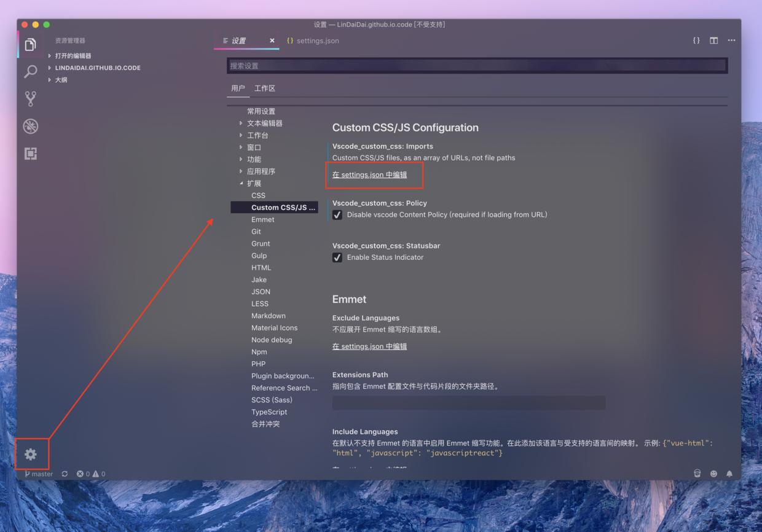Select 合并冲突 in settings list

coord(265,424)
